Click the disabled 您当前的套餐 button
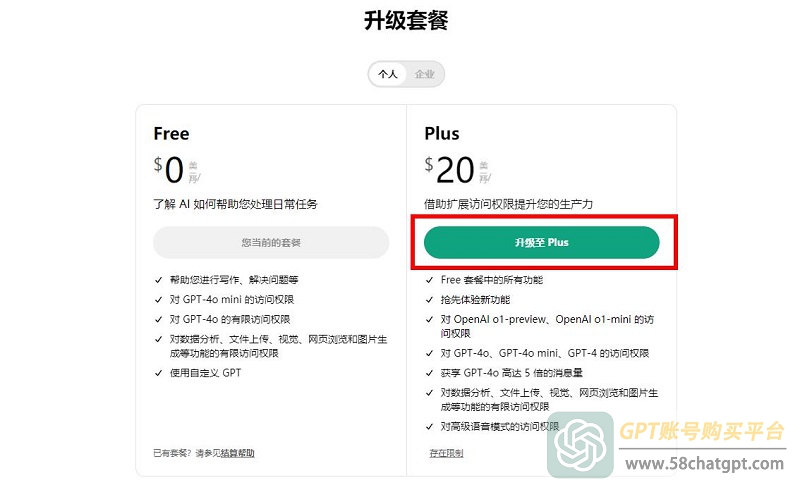 point(271,242)
